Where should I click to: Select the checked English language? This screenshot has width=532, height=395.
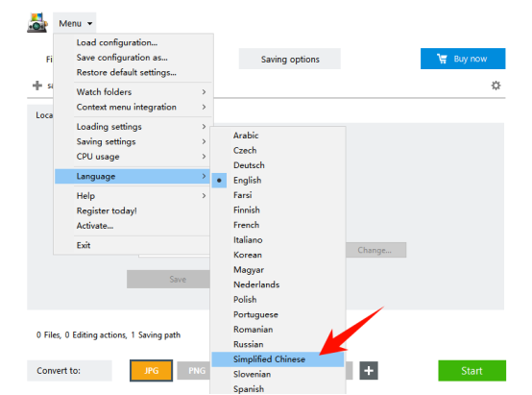[278, 181]
